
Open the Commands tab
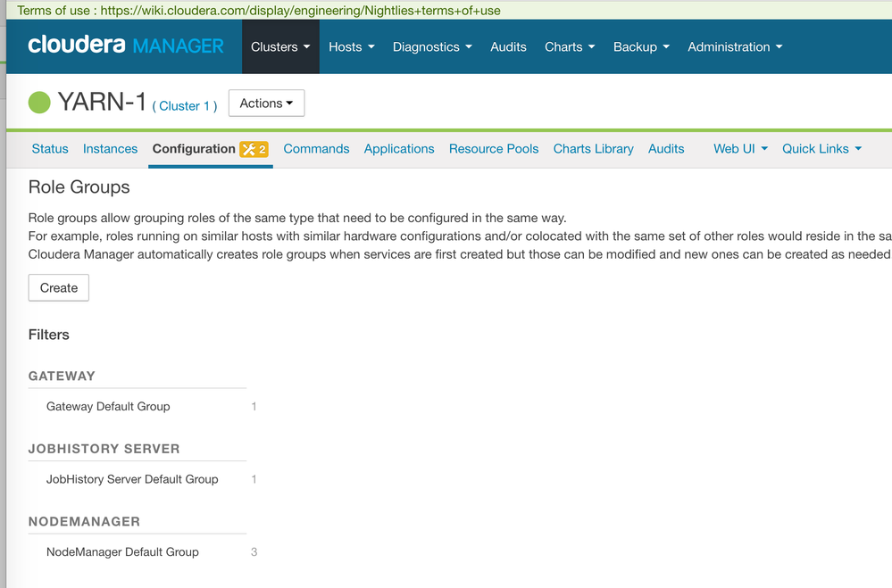point(316,149)
